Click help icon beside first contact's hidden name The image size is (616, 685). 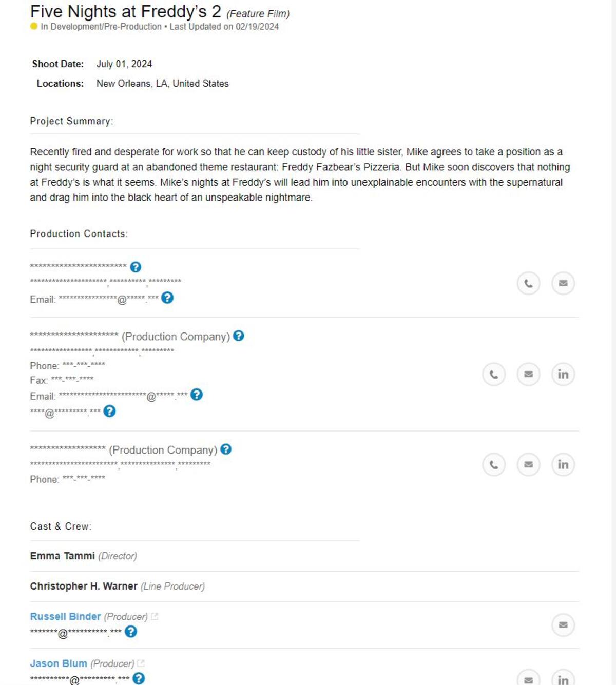tap(136, 267)
